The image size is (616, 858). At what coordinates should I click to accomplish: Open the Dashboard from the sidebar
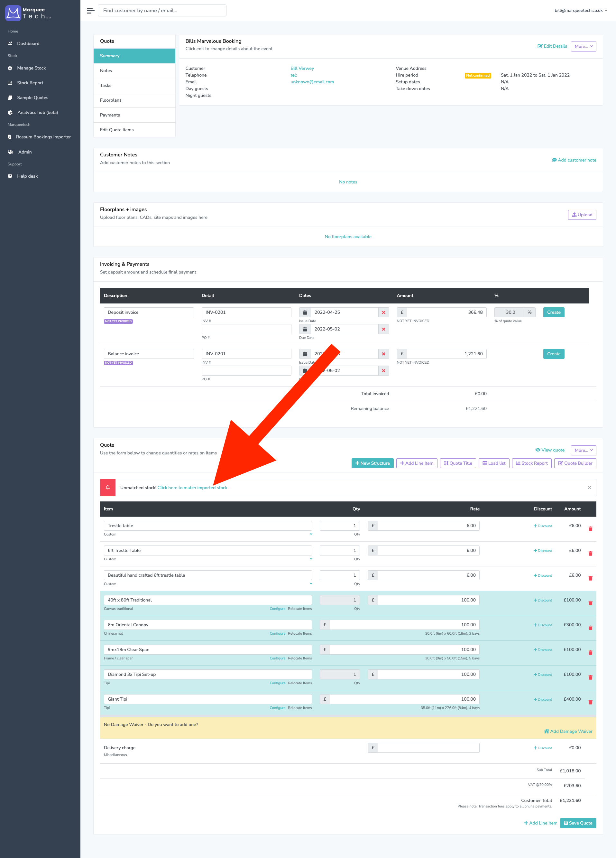(x=28, y=43)
